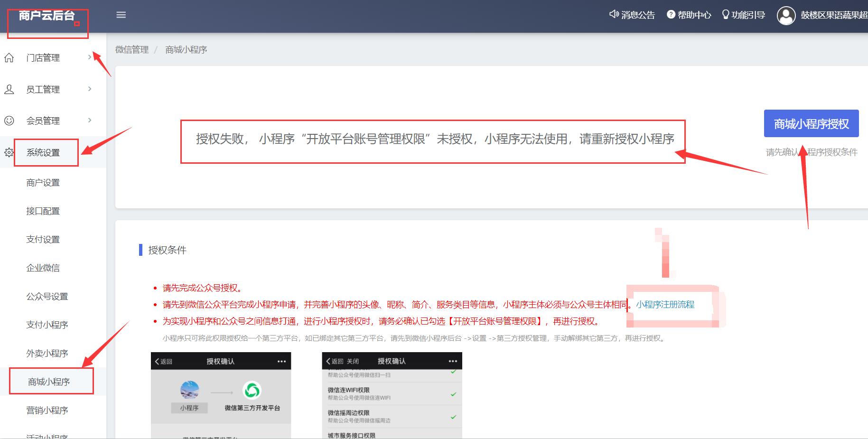This screenshot has height=439, width=868.
Task: Click the 门店管理 home icon
Action: pyautogui.click(x=9, y=58)
